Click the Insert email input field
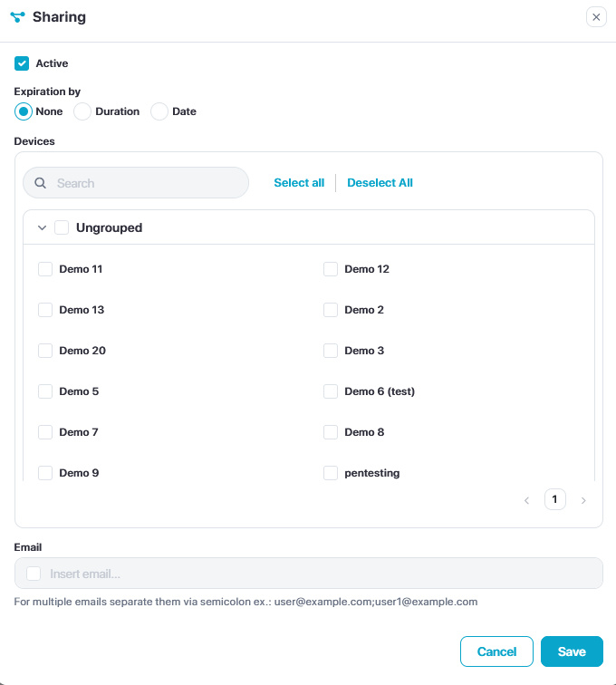616x685 pixels. pyautogui.click(x=317, y=574)
